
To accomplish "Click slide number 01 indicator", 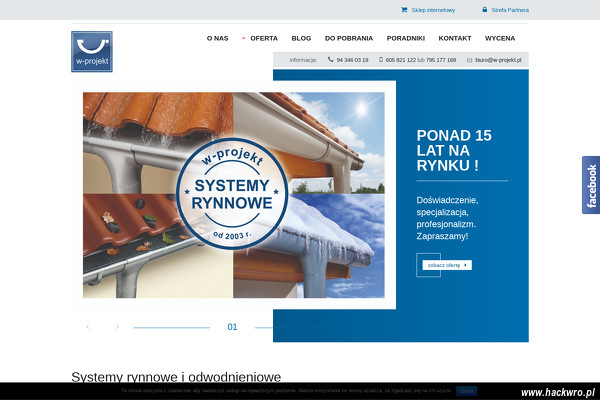I will tap(232, 327).
